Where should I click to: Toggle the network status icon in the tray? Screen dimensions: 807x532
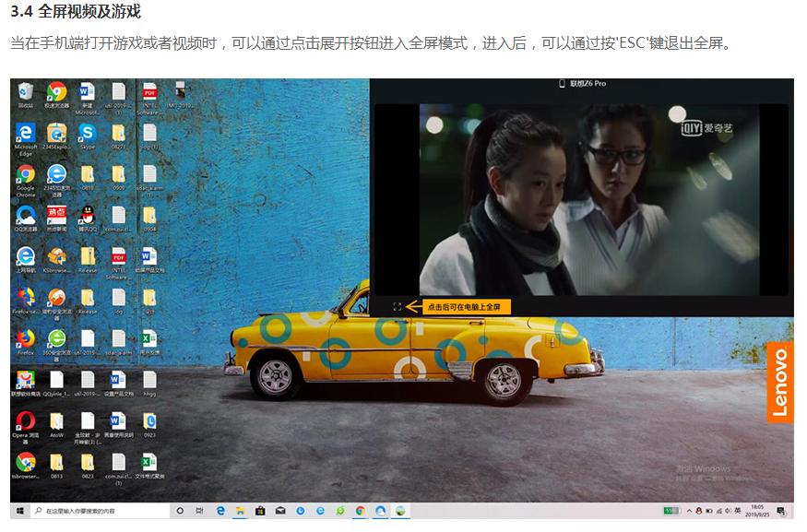click(x=718, y=511)
